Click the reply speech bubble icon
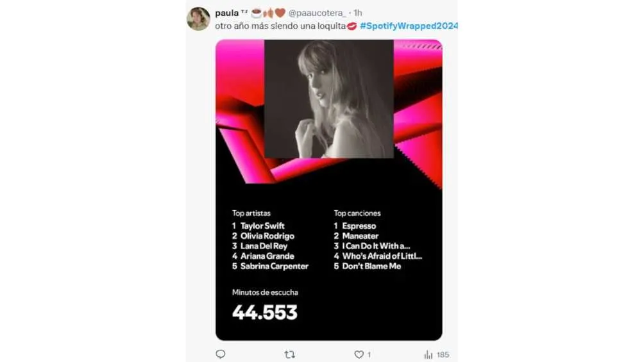 [221, 354]
